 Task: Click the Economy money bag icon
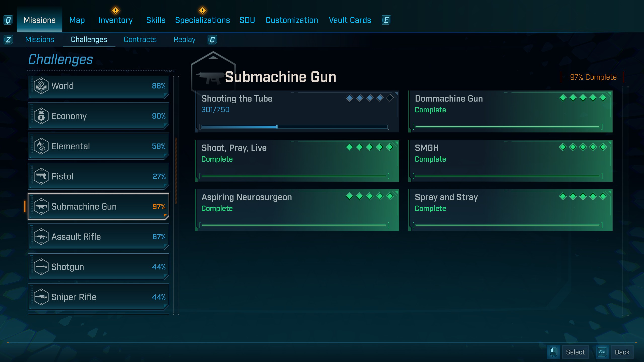coord(41,116)
